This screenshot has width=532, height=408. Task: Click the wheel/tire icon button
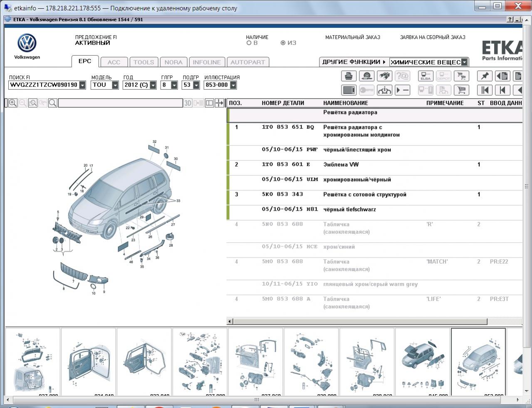pyautogui.click(x=366, y=76)
